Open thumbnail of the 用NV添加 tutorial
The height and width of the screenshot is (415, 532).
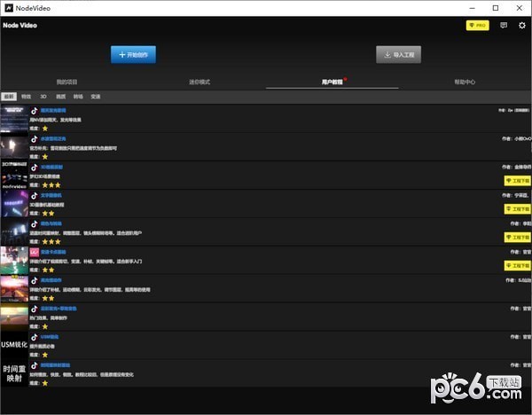[14, 119]
